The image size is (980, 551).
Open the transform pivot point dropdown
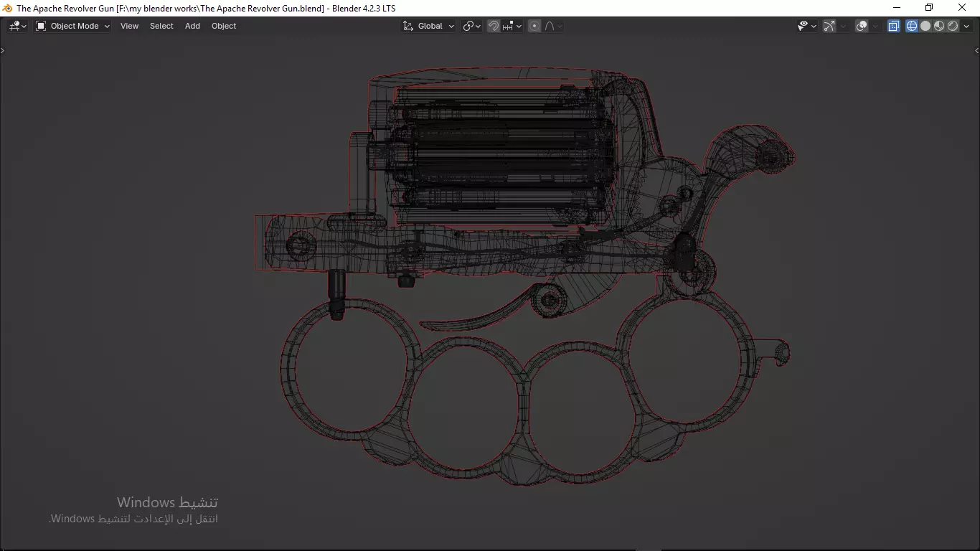(471, 26)
